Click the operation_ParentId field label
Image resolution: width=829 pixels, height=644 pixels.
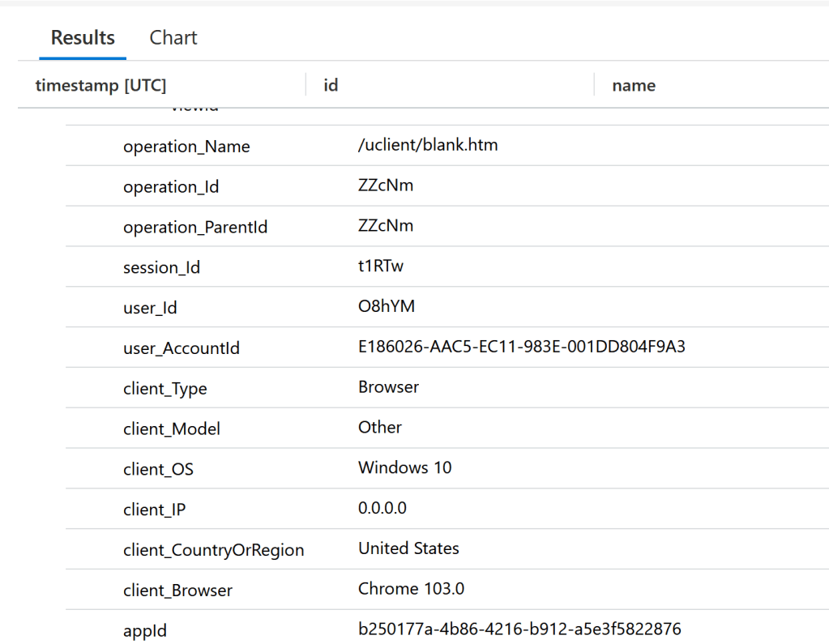point(195,228)
